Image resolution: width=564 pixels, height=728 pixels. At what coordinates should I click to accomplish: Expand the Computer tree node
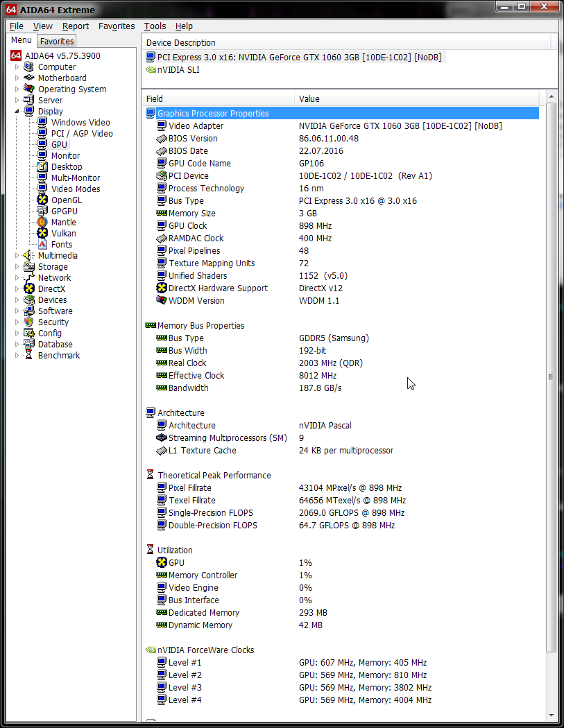point(17,67)
